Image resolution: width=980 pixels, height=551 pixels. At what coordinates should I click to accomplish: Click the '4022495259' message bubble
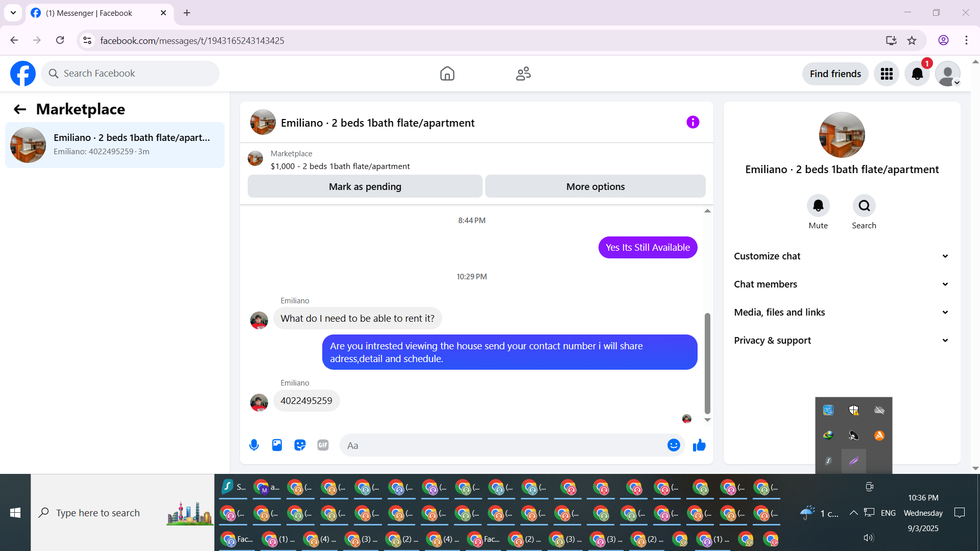(x=306, y=401)
